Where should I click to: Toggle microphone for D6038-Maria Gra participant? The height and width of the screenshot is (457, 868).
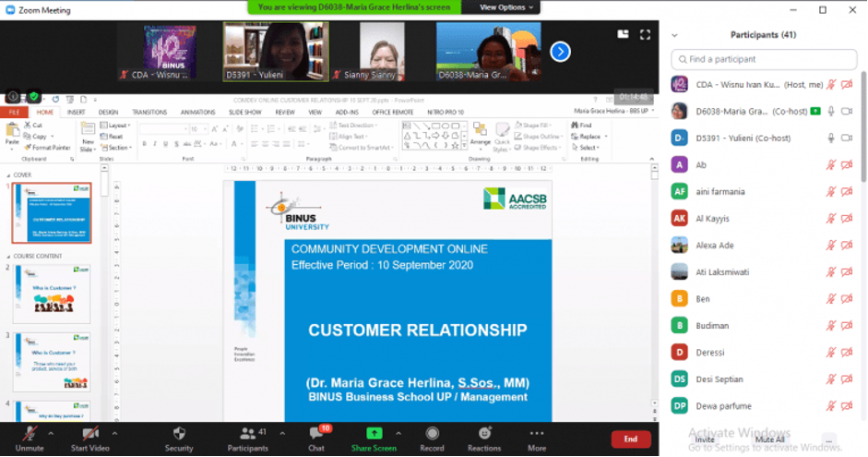[x=831, y=112]
